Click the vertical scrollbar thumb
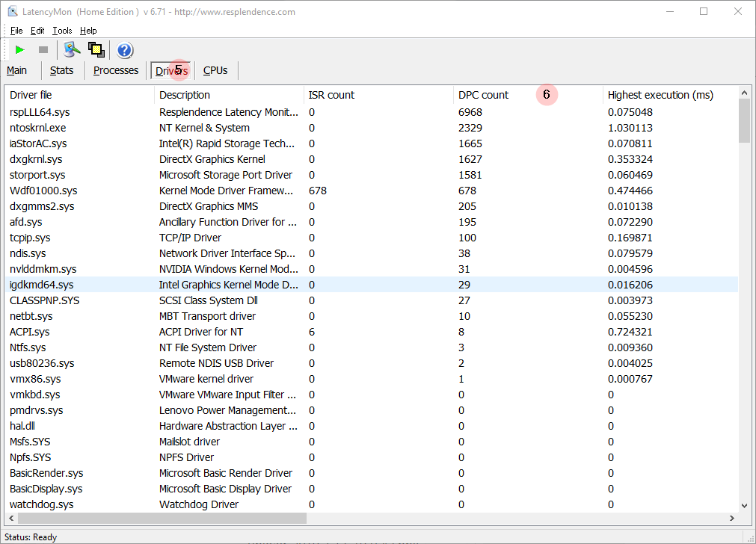The height and width of the screenshot is (544, 756). point(744,120)
